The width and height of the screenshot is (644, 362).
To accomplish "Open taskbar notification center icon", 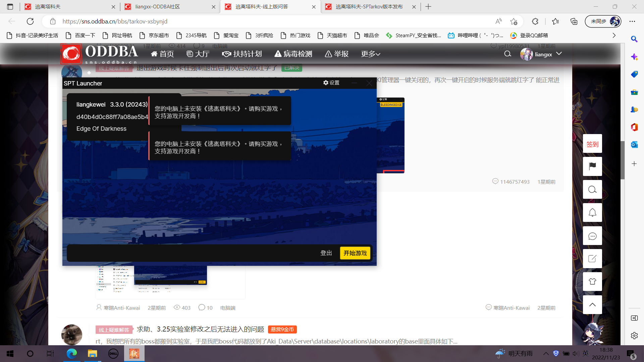I will pyautogui.click(x=631, y=354).
